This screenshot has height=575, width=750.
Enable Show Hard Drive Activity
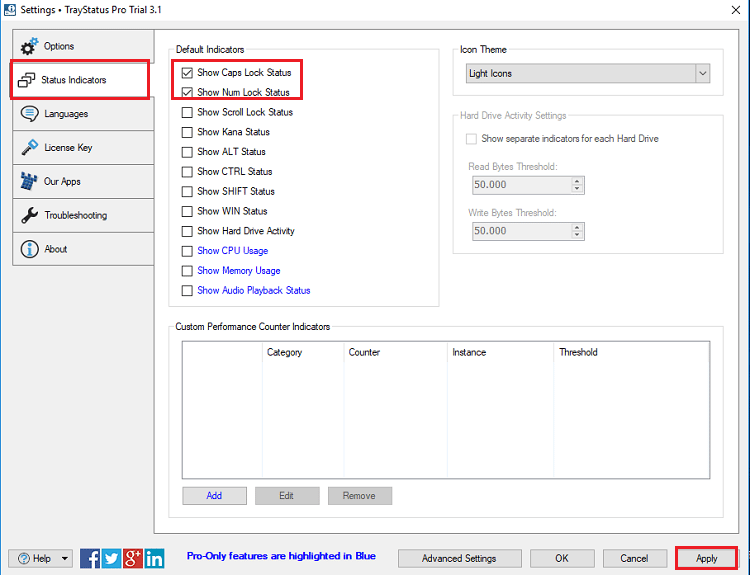tap(187, 231)
